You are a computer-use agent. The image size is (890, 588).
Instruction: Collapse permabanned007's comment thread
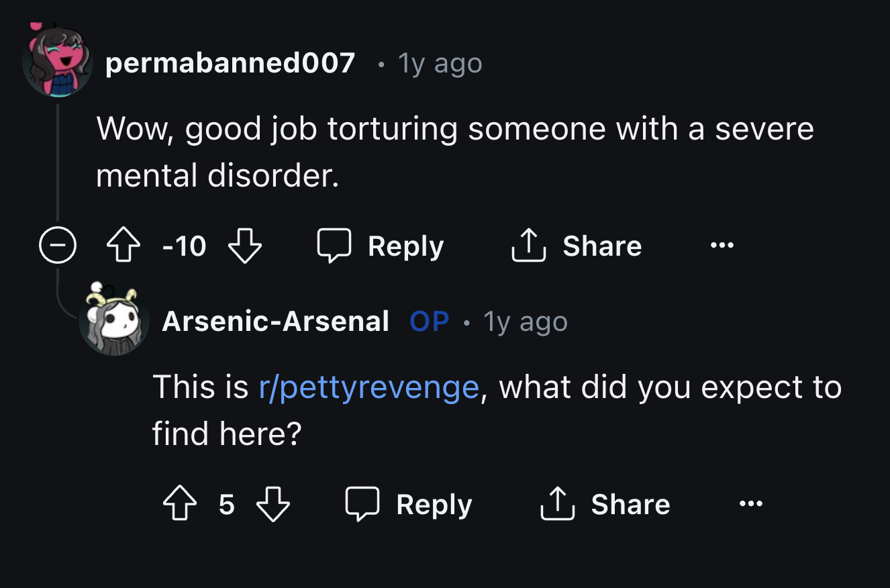coord(57,245)
